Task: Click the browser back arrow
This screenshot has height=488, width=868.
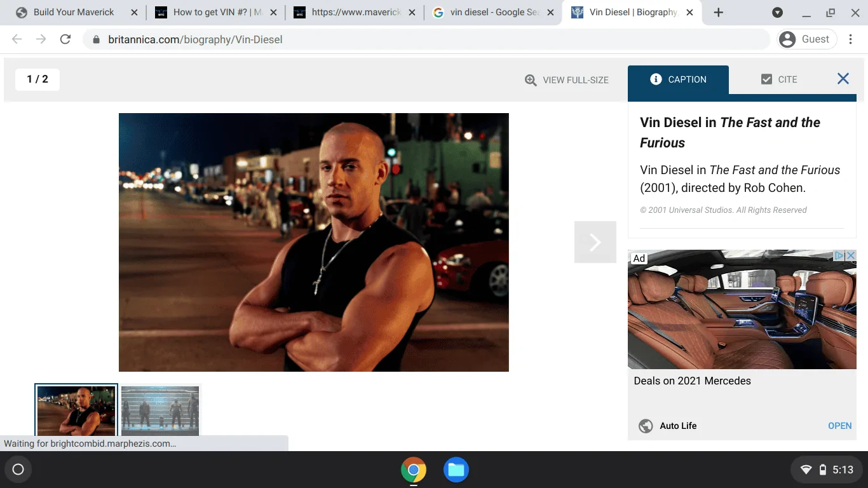Action: 17,39
